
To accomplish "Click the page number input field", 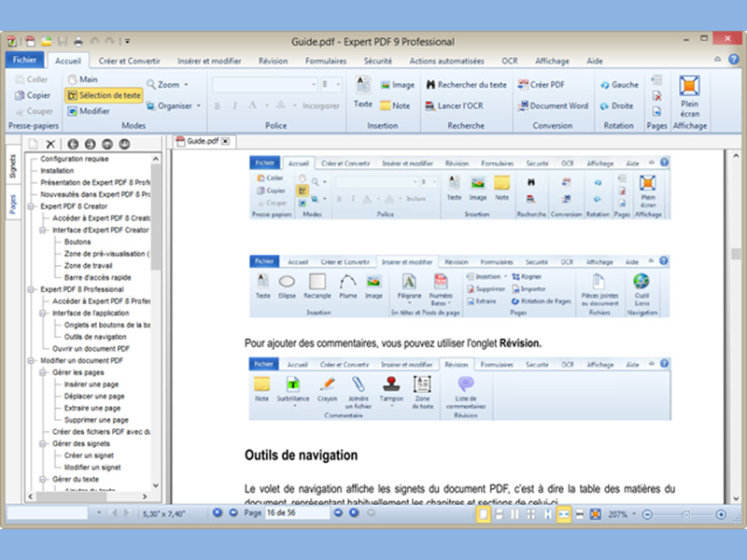I will tap(297, 512).
